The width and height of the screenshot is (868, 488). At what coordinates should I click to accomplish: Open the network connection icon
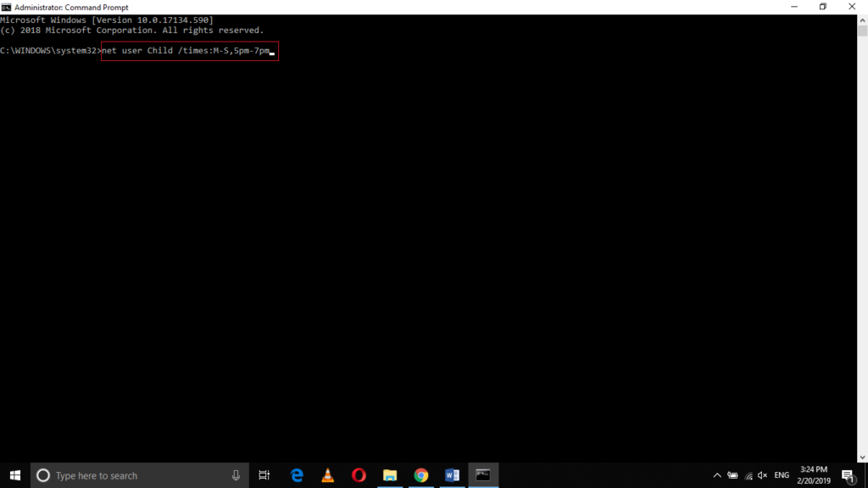(748, 475)
